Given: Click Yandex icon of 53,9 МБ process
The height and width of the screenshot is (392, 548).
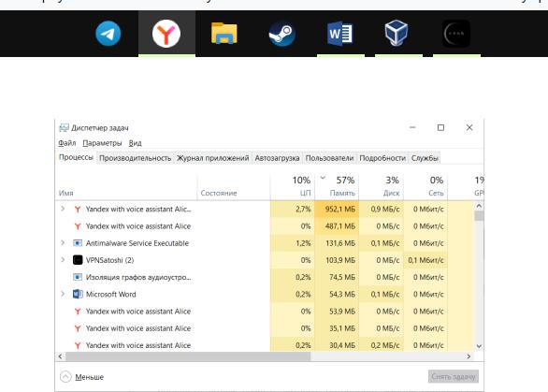Looking at the screenshot, I should tap(78, 312).
